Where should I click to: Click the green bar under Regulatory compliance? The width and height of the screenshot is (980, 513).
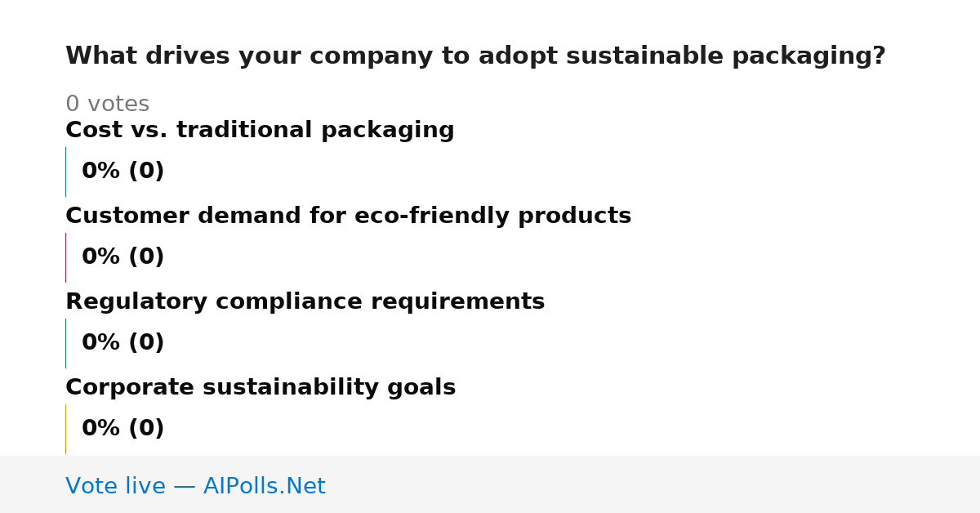tap(65, 343)
